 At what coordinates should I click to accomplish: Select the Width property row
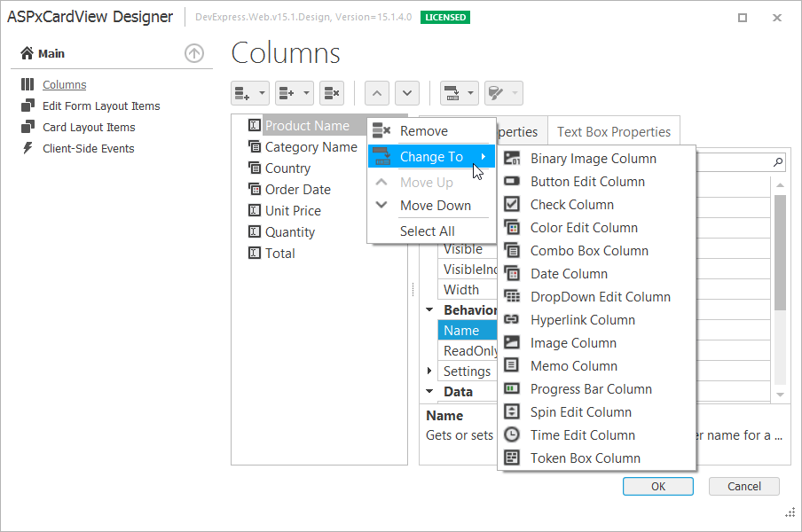tap(467, 289)
